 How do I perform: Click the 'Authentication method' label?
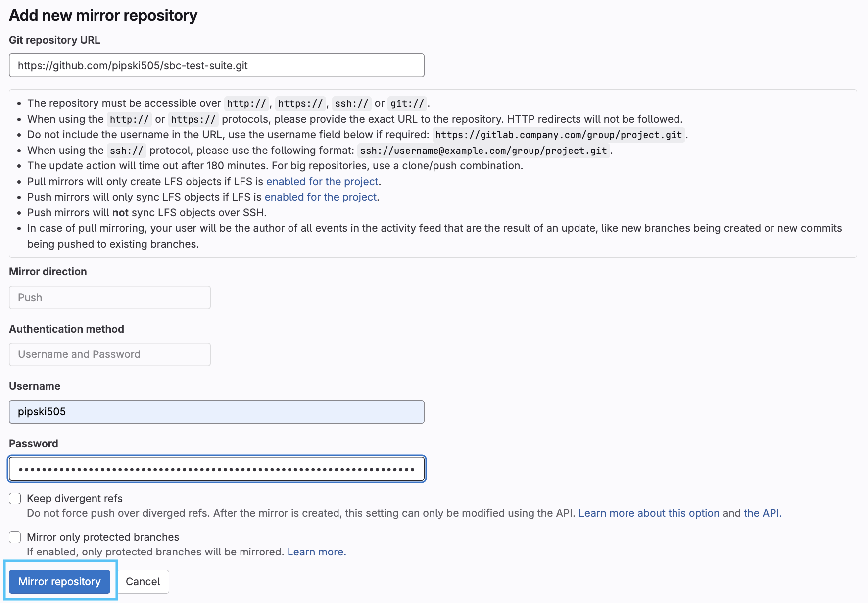[66, 329]
